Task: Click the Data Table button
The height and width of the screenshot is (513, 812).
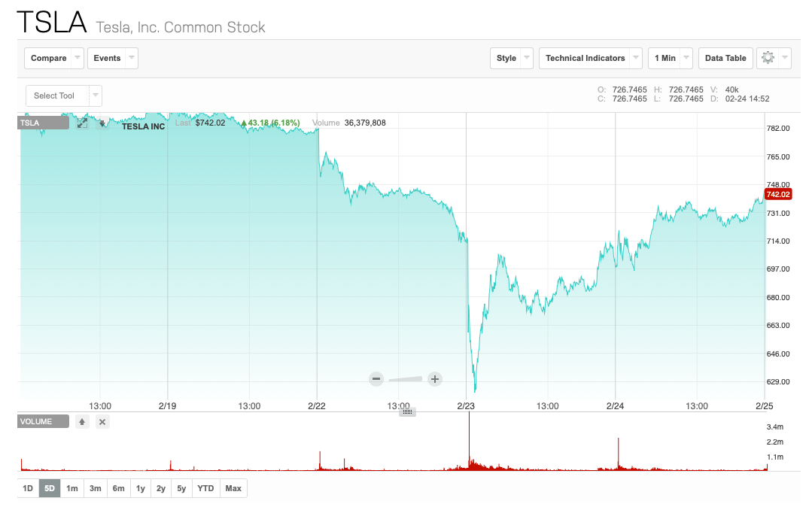Action: pyautogui.click(x=725, y=58)
